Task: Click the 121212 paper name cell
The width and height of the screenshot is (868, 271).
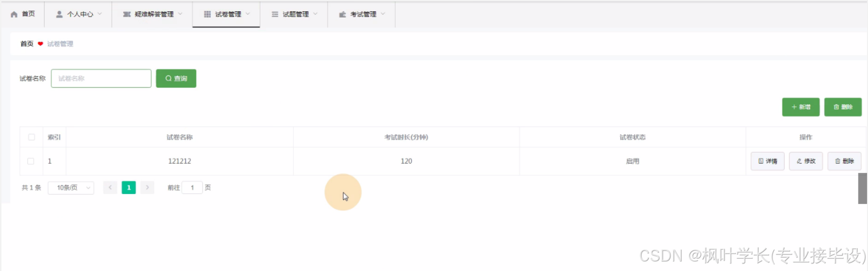Action: (x=180, y=161)
